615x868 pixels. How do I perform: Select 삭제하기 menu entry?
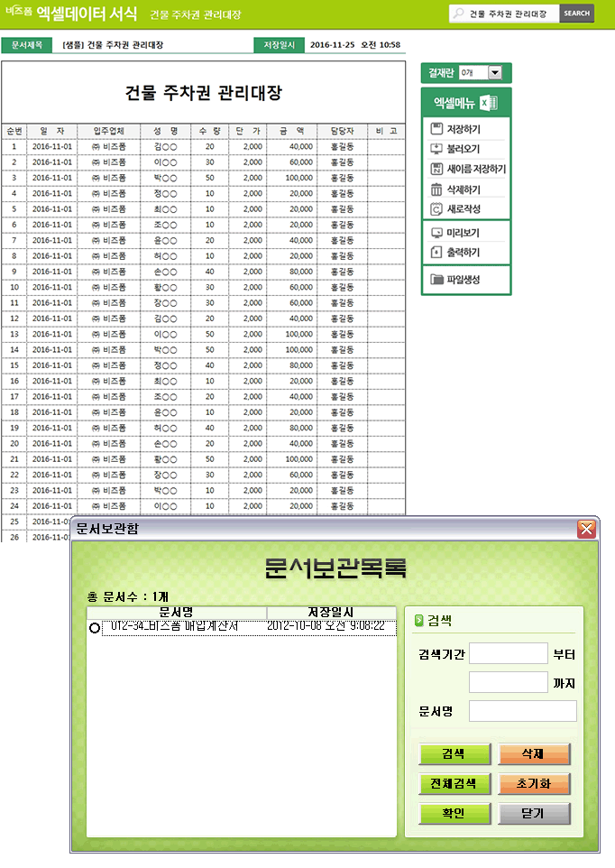465,189
